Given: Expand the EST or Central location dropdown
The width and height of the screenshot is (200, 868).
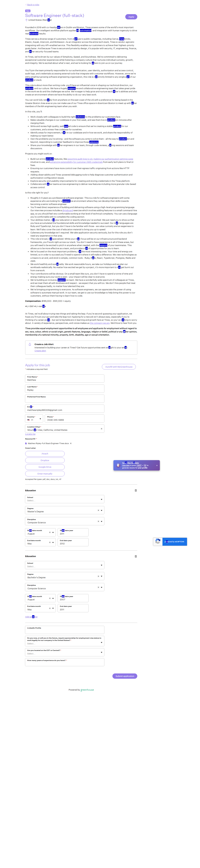Looking at the screenshot, I should coord(101,652).
